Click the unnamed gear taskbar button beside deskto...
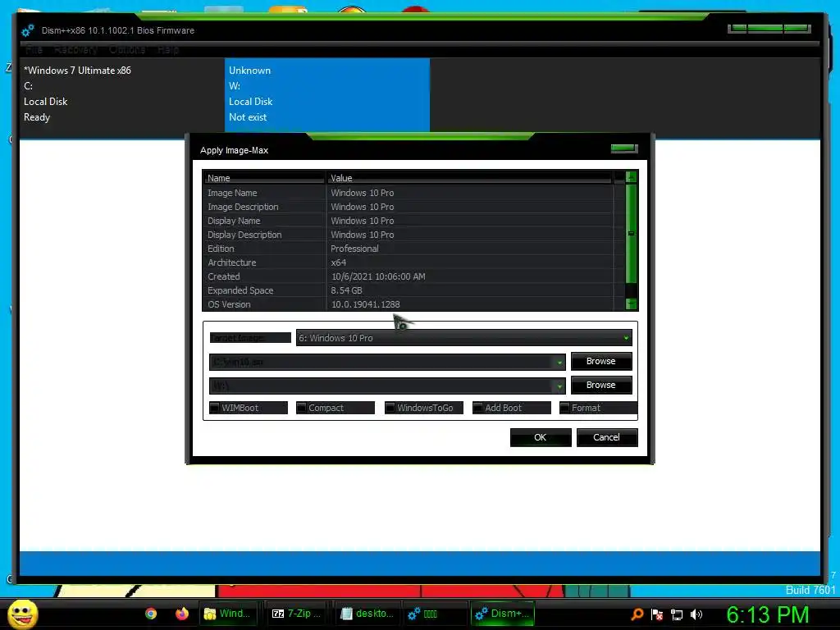The width and height of the screenshot is (840, 630). click(434, 614)
